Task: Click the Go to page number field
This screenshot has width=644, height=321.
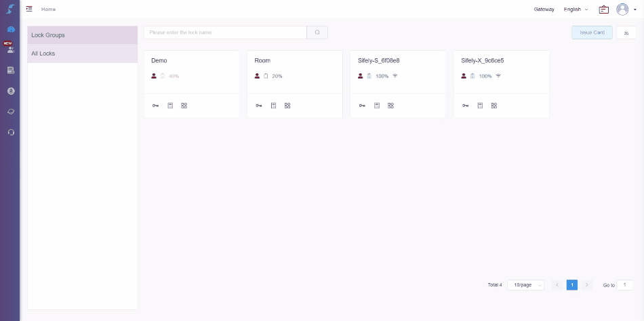Action: click(625, 285)
